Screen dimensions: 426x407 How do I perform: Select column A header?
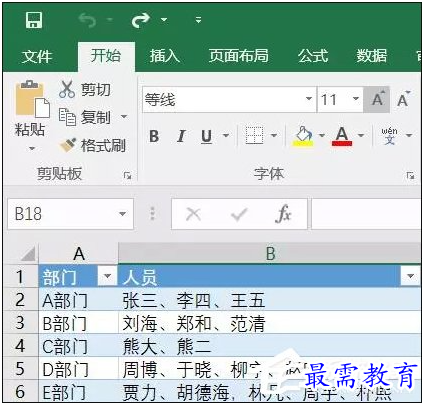click(79, 254)
